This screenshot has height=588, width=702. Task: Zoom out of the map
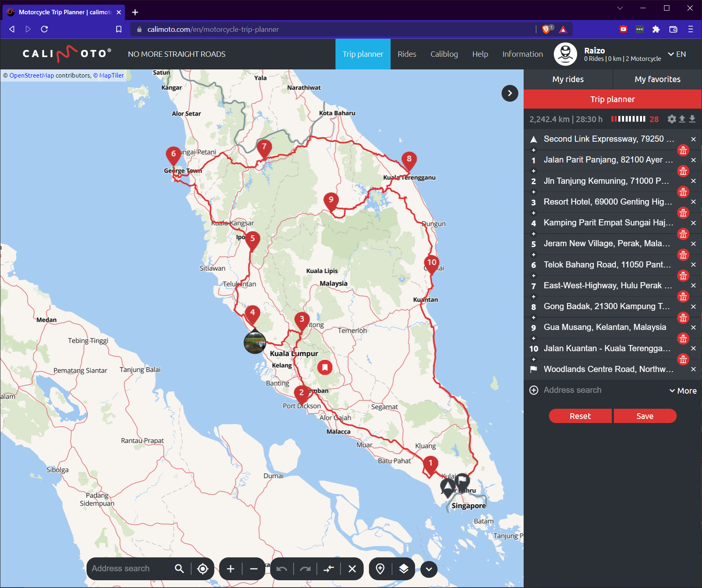(x=254, y=569)
